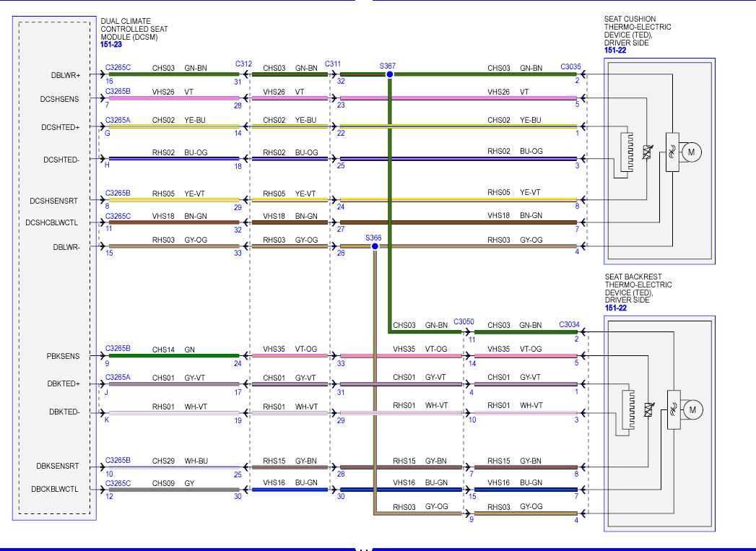Select thermo-electric element symbol in Seat Cushion TED
Screen dimensions: 756x551
click(x=627, y=152)
